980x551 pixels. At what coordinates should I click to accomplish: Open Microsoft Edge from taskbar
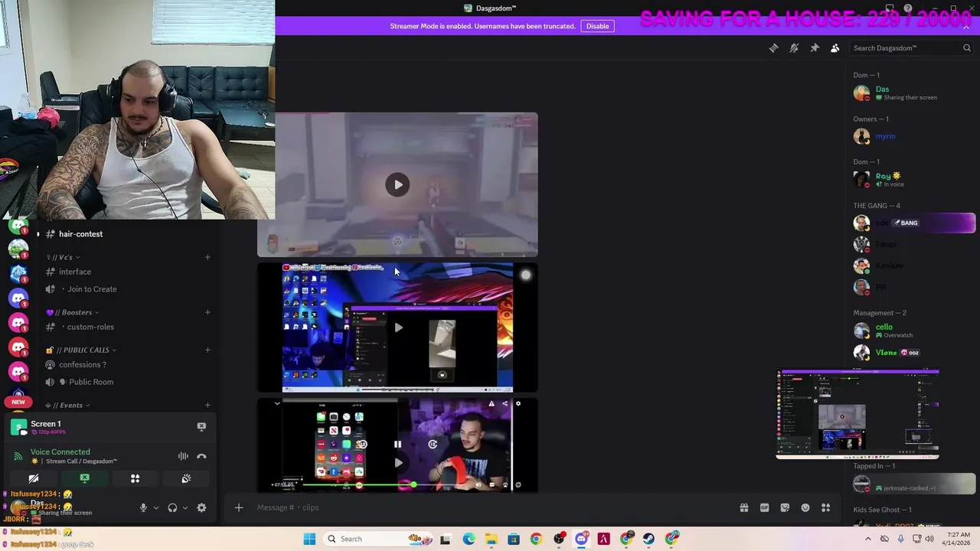pos(468,539)
